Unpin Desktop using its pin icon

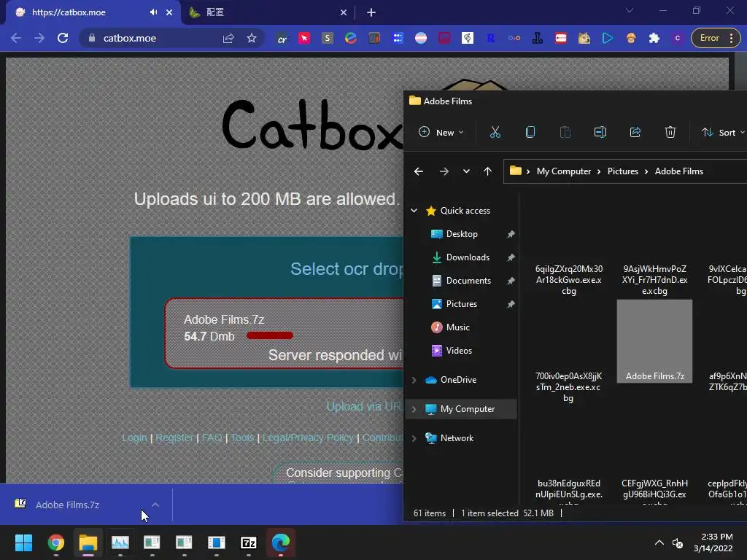(x=511, y=234)
